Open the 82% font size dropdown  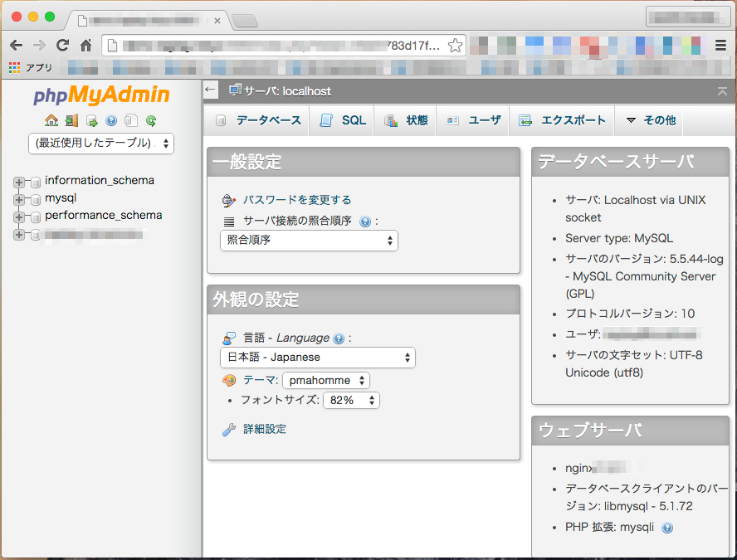351,400
